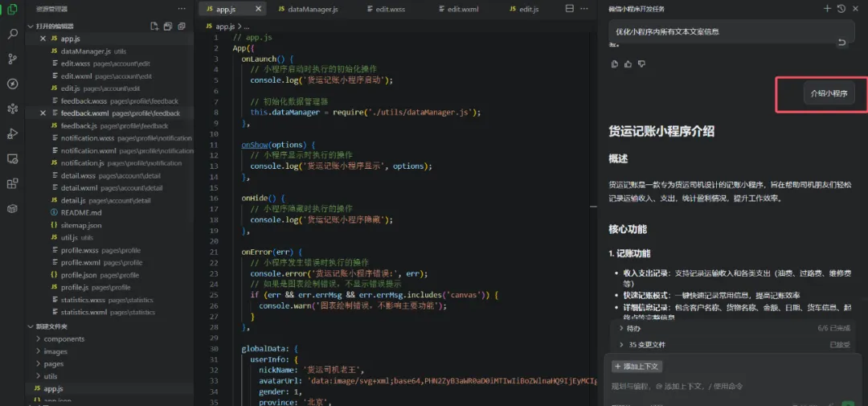The height and width of the screenshot is (406, 868).
Task: Click the cube package icon in activity bar
Action: click(x=12, y=209)
